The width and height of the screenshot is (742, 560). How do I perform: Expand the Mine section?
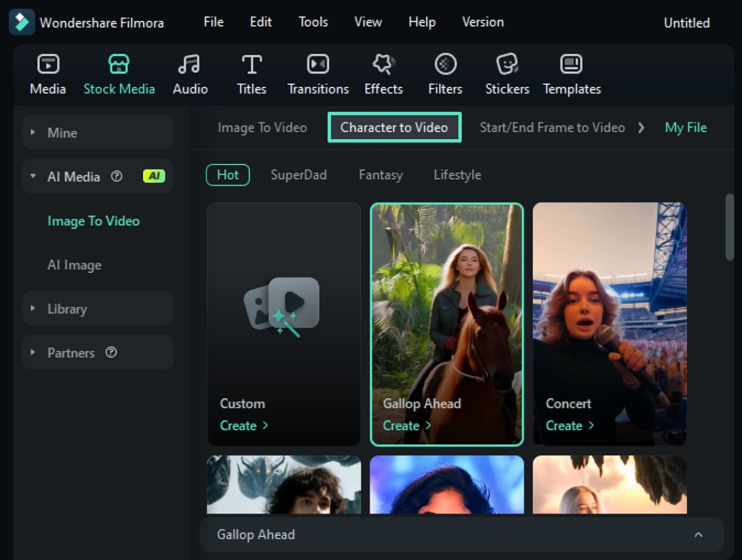pyautogui.click(x=33, y=132)
